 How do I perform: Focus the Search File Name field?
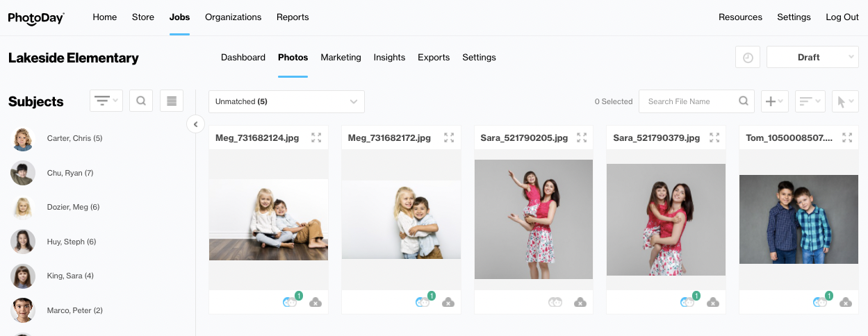click(697, 101)
